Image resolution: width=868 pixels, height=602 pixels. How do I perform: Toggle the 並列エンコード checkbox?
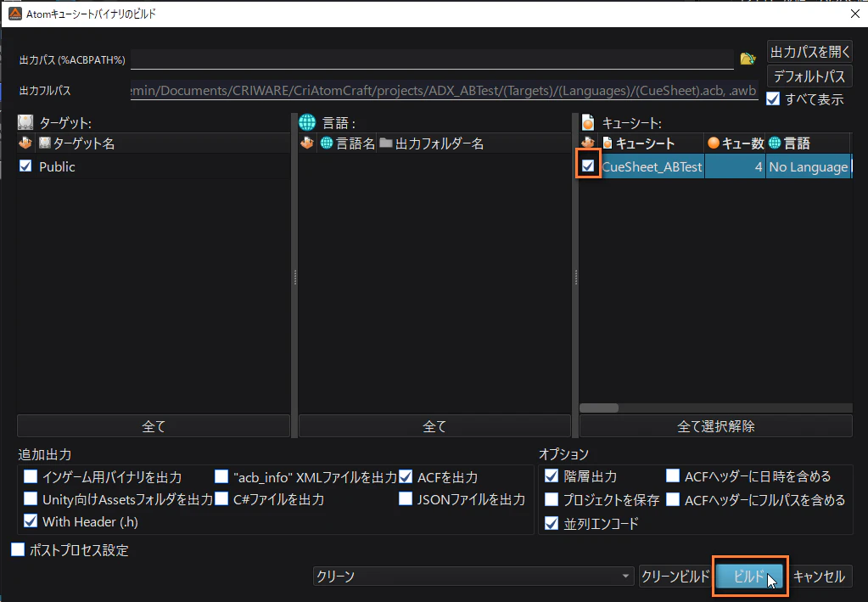click(x=552, y=523)
